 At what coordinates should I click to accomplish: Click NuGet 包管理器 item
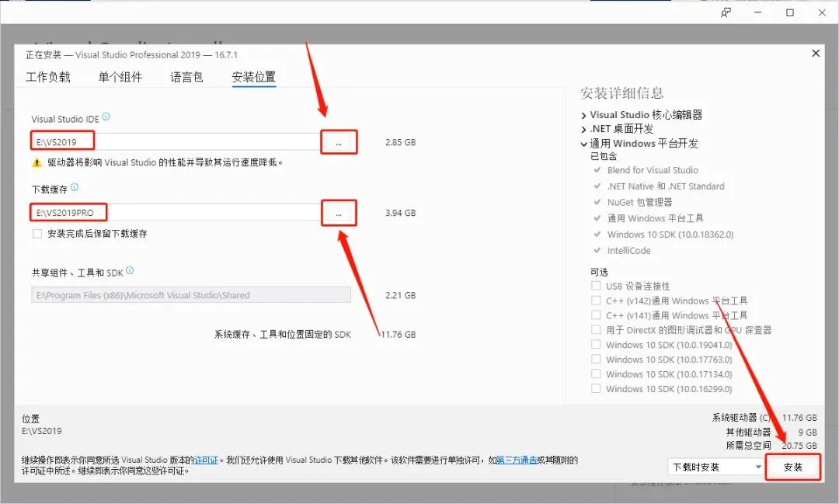point(639,202)
